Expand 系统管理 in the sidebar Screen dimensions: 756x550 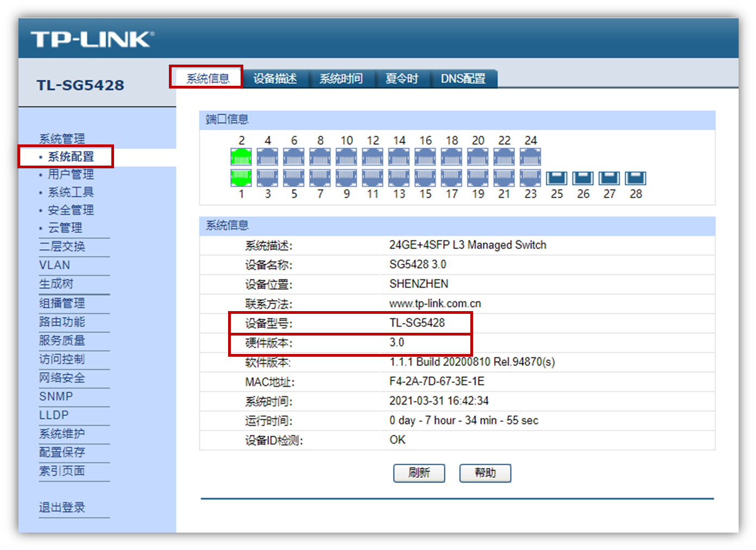click(x=62, y=138)
